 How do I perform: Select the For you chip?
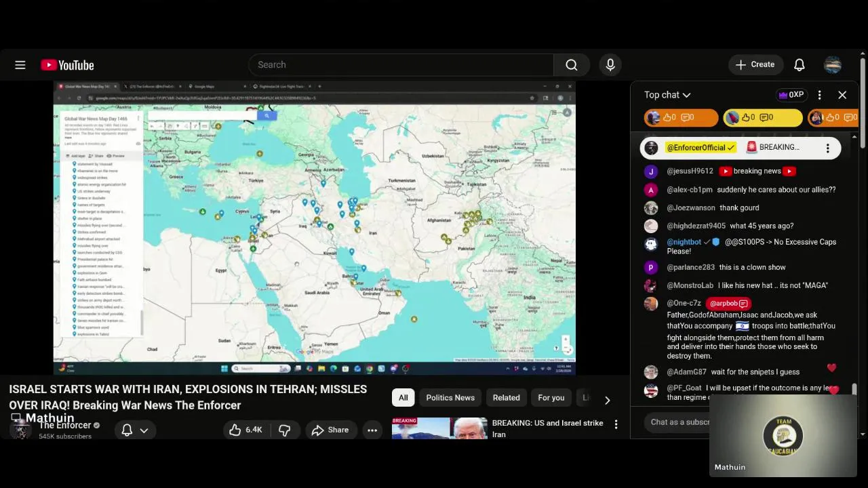click(551, 398)
